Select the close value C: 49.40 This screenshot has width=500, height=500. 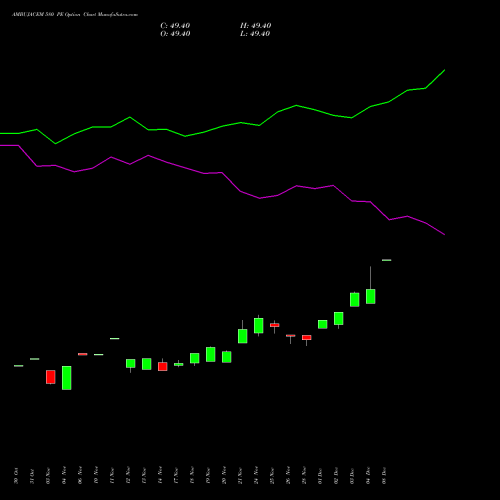pos(175,26)
